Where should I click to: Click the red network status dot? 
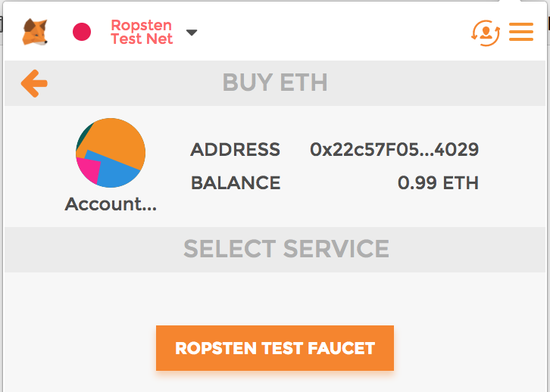(82, 32)
